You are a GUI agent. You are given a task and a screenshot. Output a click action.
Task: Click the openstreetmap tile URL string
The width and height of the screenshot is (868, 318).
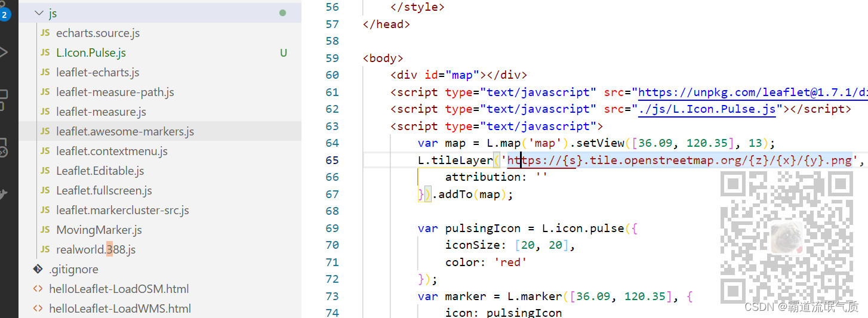tap(679, 160)
